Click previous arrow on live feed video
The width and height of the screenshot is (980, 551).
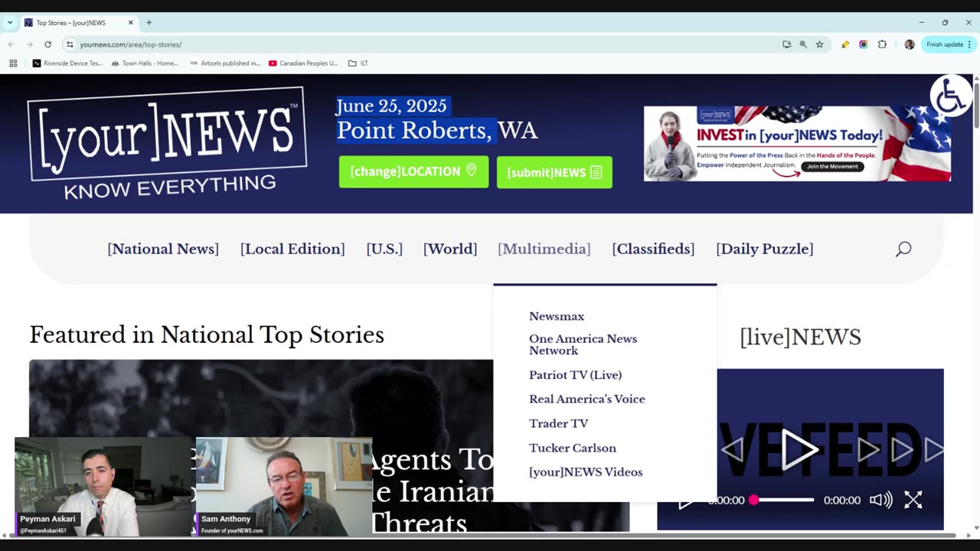click(x=732, y=449)
